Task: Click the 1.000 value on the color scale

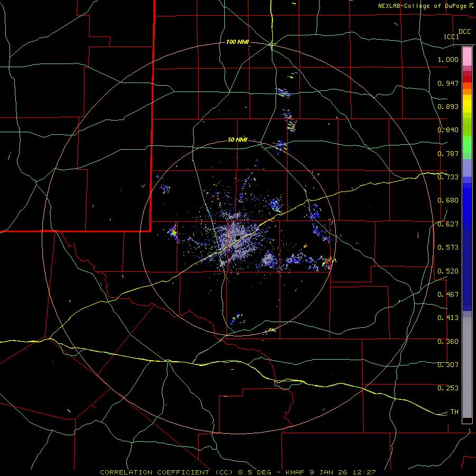Action: (448, 59)
